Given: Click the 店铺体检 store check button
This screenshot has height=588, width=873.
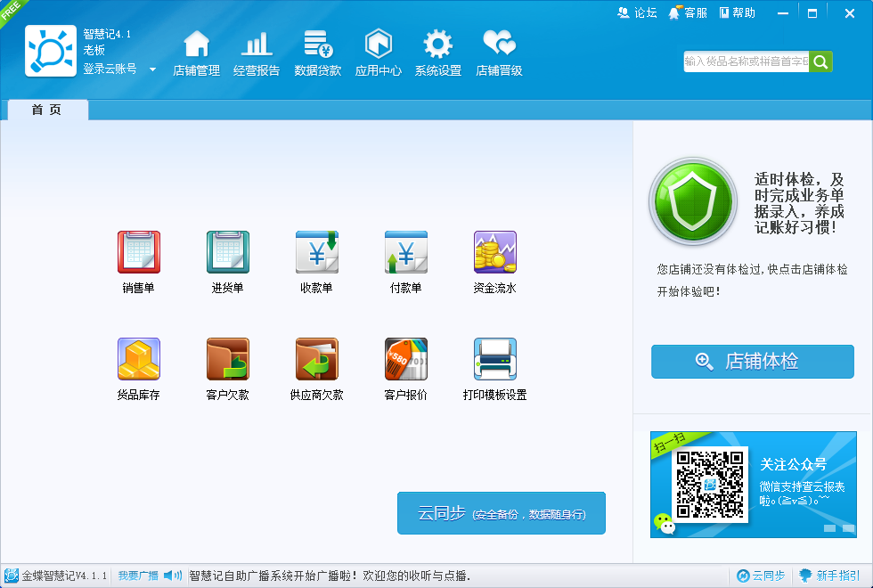Looking at the screenshot, I should (x=752, y=362).
